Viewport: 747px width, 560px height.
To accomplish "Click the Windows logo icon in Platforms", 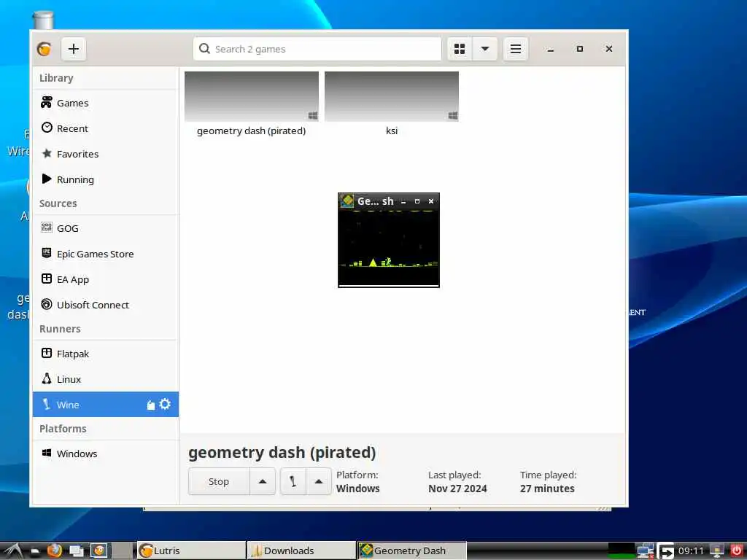I will tap(46, 452).
